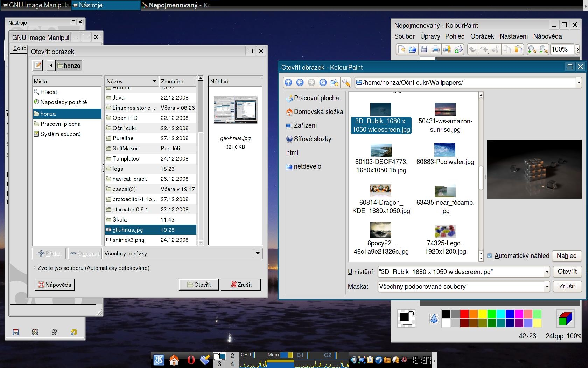Go to parent folder in KolourPaint dialog

[288, 82]
